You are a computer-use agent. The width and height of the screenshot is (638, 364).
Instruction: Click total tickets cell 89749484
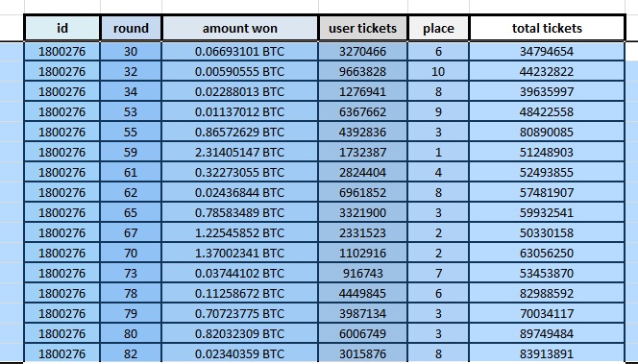tap(547, 333)
